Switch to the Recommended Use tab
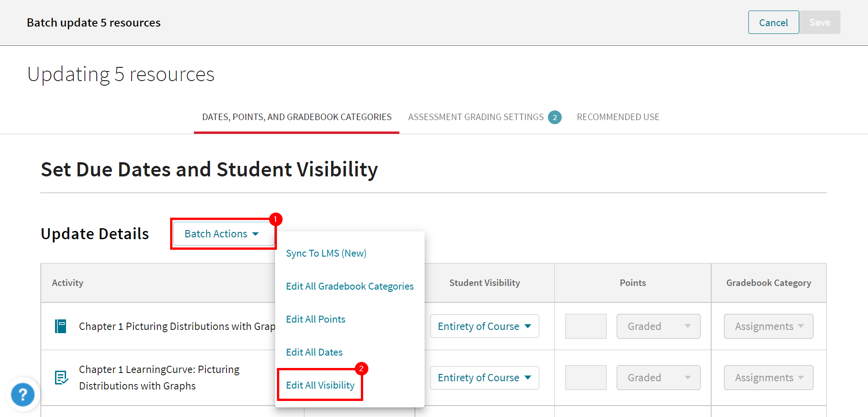This screenshot has width=868, height=417. click(x=618, y=117)
